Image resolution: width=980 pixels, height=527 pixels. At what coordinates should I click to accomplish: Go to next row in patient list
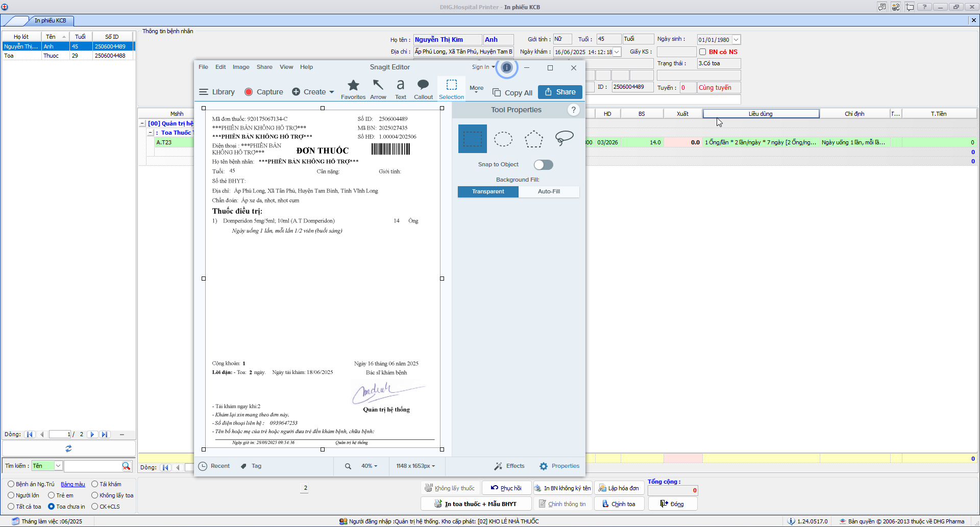[x=92, y=435]
